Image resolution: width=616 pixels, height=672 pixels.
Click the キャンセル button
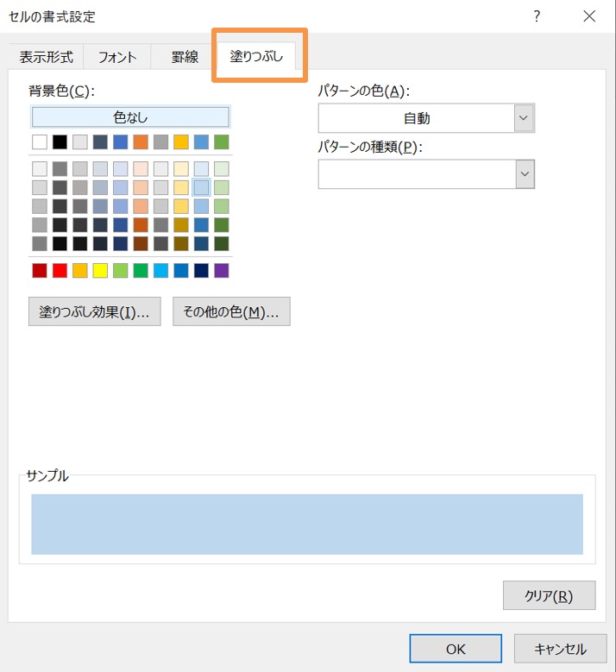tap(560, 649)
